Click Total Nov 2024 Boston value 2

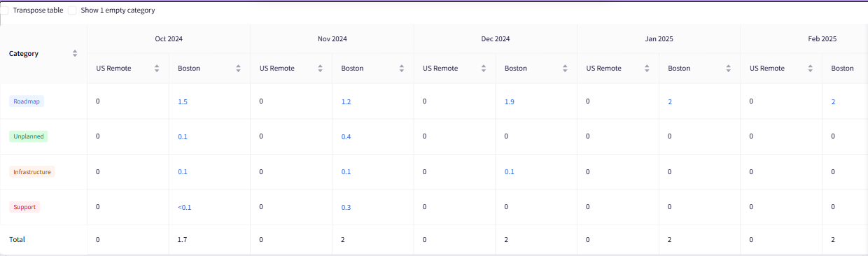(x=343, y=239)
